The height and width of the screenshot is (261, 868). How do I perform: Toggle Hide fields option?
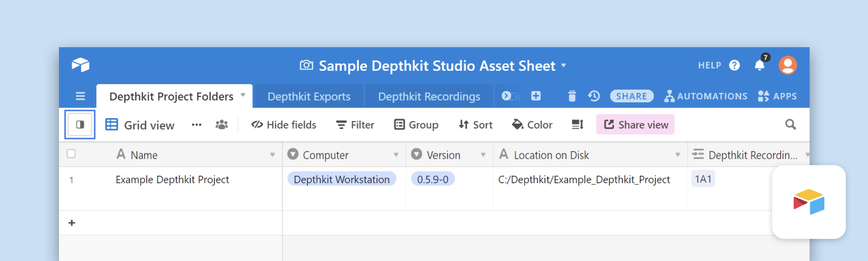point(283,125)
